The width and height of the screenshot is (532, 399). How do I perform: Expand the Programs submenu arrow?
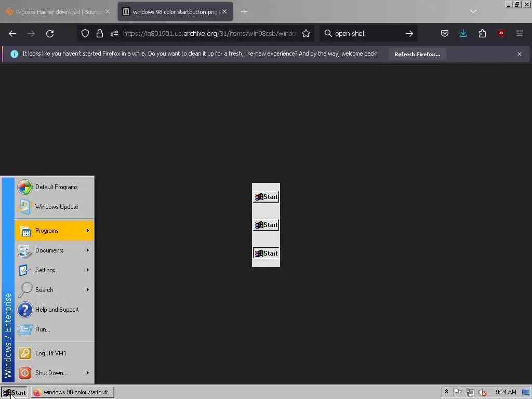click(87, 231)
